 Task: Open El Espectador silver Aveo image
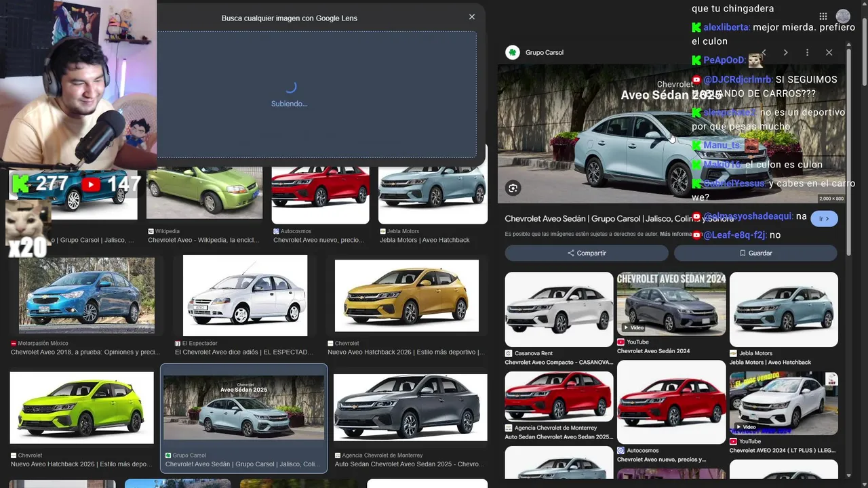coord(245,296)
